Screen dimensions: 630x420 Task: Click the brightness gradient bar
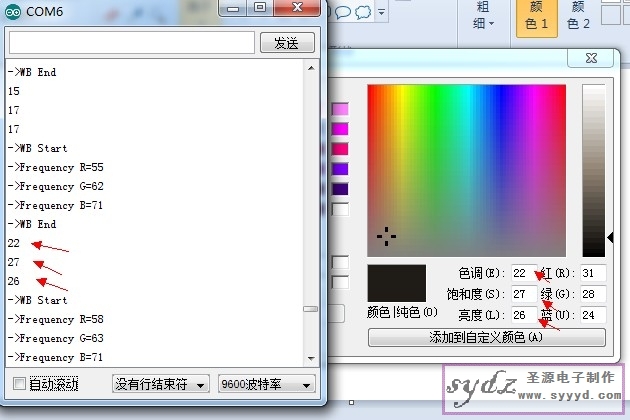pos(593,170)
